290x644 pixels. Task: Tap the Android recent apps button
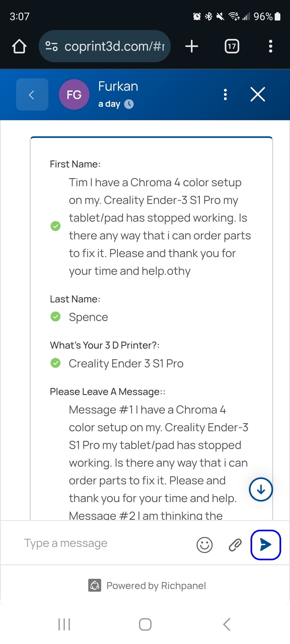point(64,624)
